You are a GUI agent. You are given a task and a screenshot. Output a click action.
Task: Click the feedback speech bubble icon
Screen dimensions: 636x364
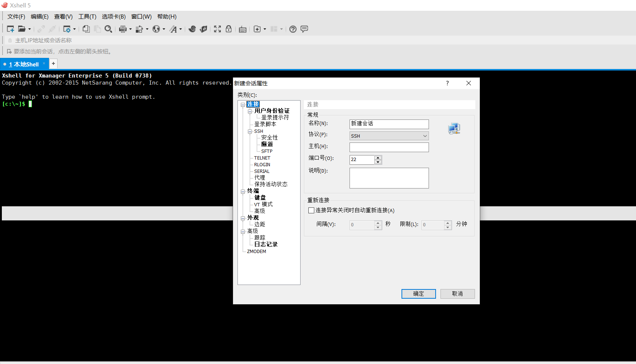(304, 29)
